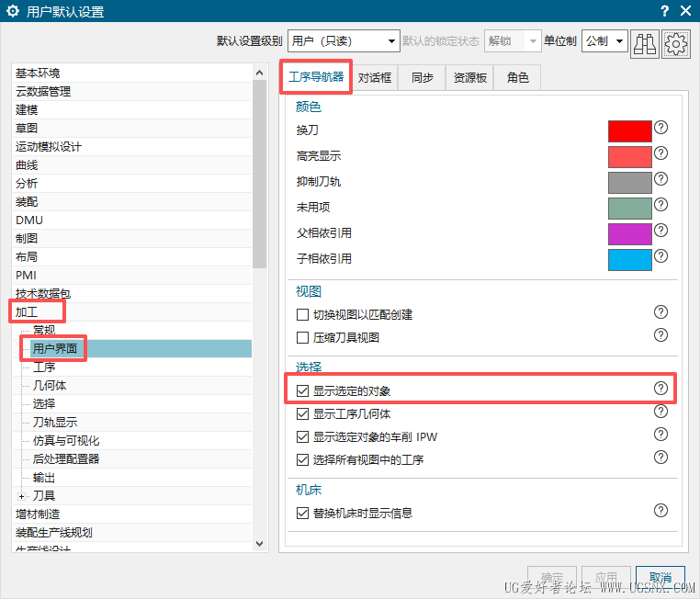This screenshot has width=700, height=599.
Task: Select 加工 category
Action: point(132,312)
